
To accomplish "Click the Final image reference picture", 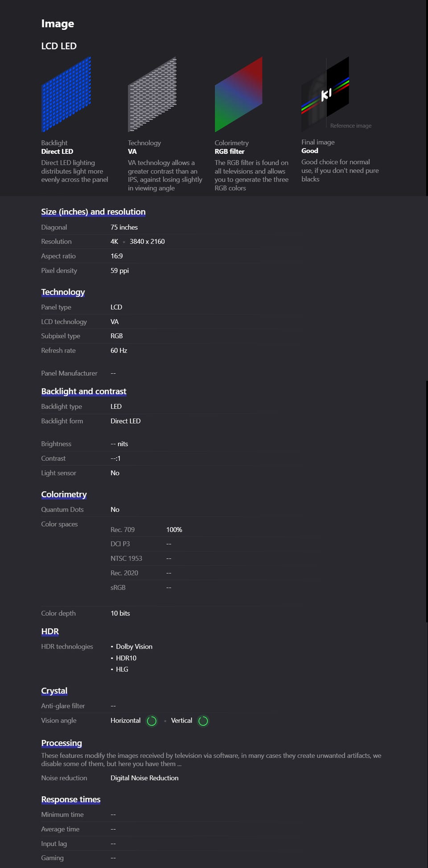I will (x=325, y=94).
